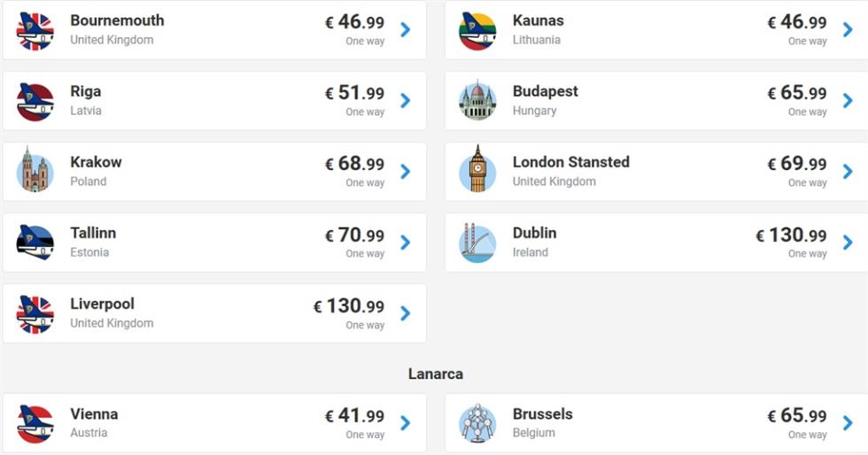The height and width of the screenshot is (455, 868).
Task: Open the London Stansted destination name link
Action: tap(570, 162)
